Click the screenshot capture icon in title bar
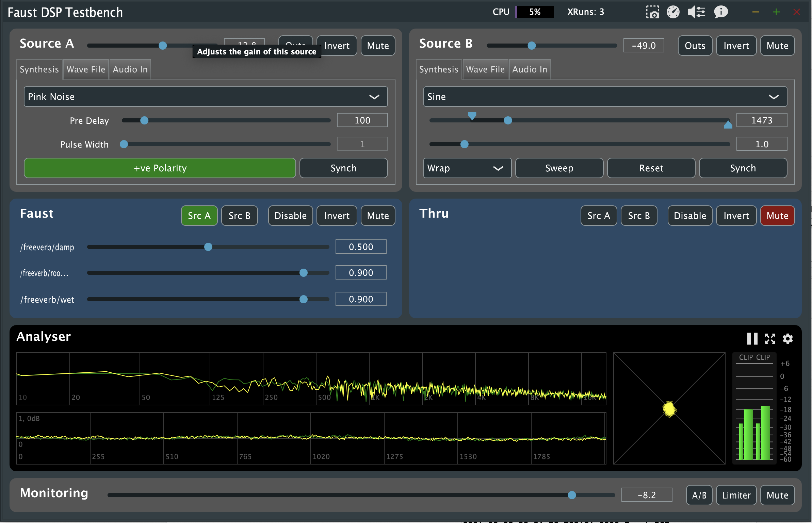812x523 pixels. [652, 12]
